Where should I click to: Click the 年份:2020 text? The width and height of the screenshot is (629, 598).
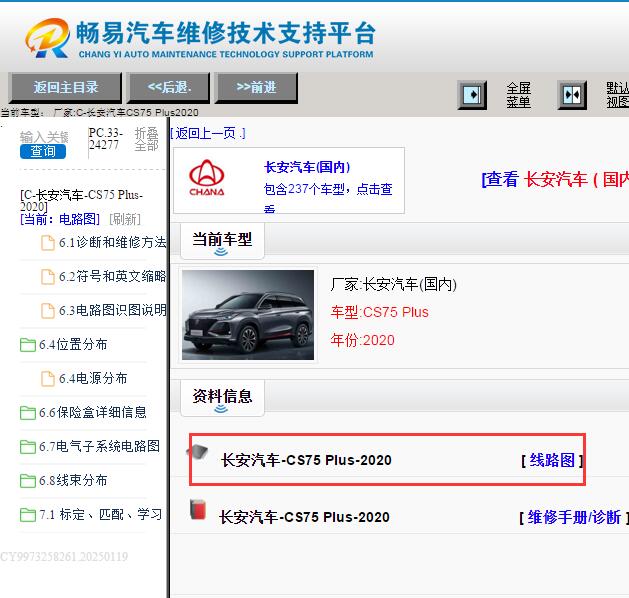[x=362, y=340]
